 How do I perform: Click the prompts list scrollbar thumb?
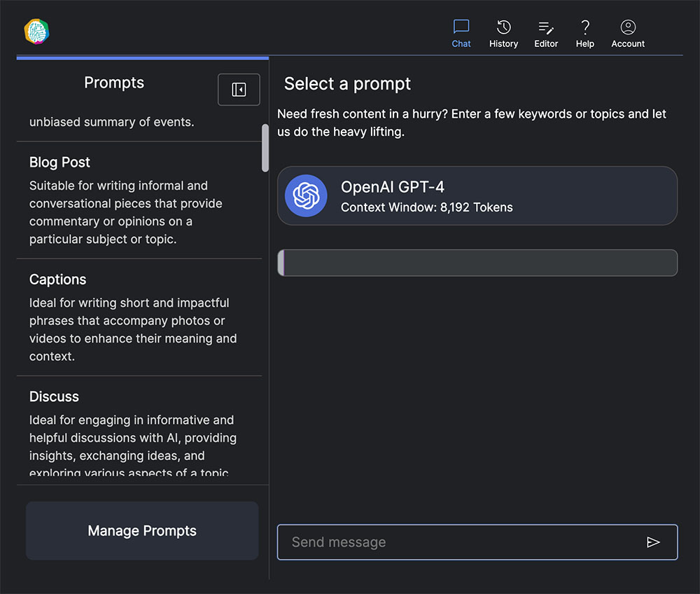click(x=265, y=148)
